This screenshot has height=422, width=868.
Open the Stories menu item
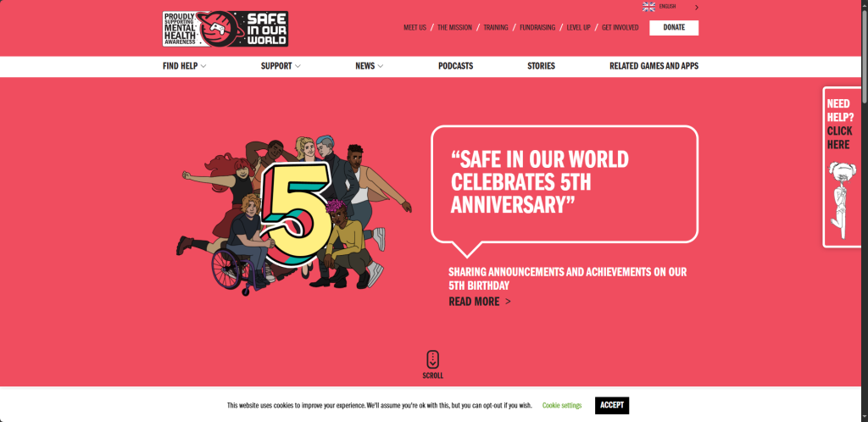[x=541, y=66]
